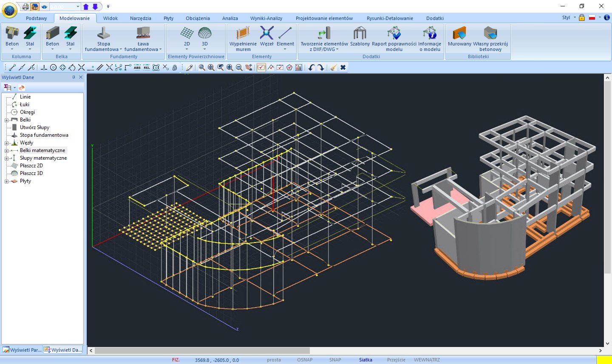Expand the Słupy matematyczne tree node

[6, 158]
